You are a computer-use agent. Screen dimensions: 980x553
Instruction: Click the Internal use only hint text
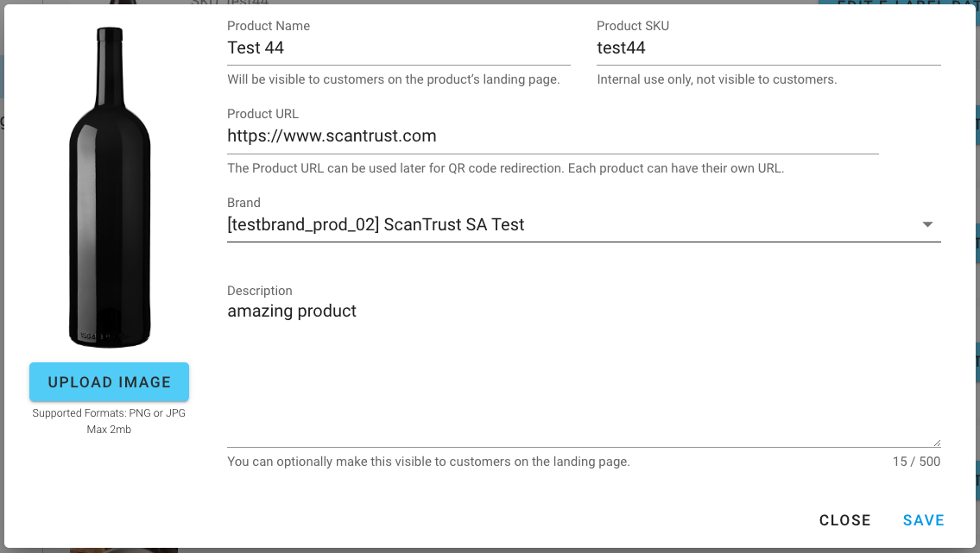pos(717,79)
